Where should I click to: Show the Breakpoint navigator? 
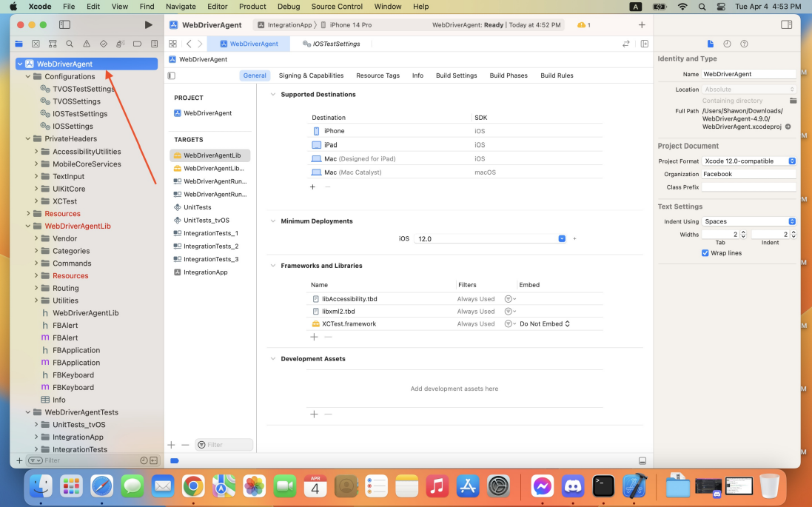tap(137, 44)
